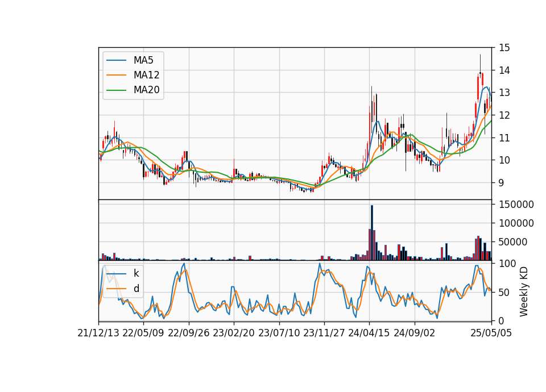Click the volume axis value 50000
The width and height of the screenshot is (546, 392).
click(x=513, y=242)
